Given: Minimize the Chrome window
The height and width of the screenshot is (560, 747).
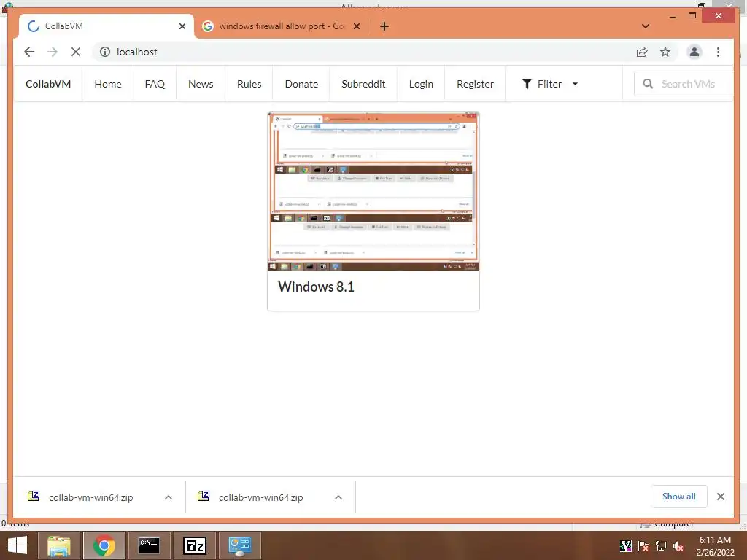Looking at the screenshot, I should [x=673, y=16].
